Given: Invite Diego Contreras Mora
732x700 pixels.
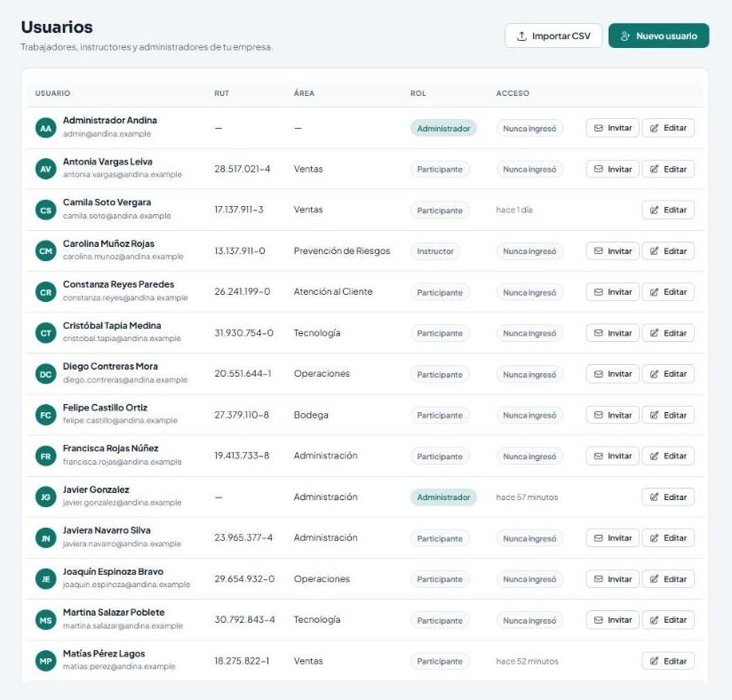Looking at the screenshot, I should [x=612, y=374].
